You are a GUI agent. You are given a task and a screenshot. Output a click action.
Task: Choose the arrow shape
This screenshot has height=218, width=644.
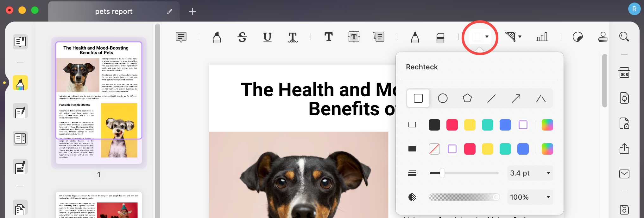516,99
